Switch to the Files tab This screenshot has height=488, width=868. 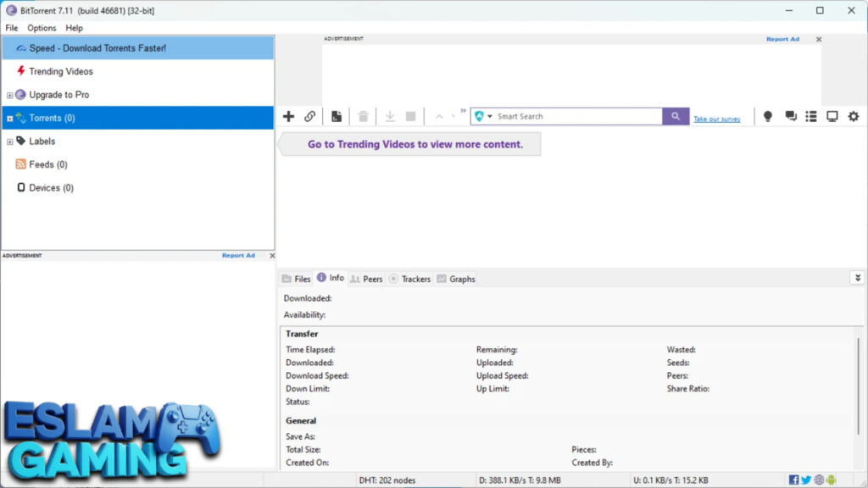pyautogui.click(x=296, y=279)
